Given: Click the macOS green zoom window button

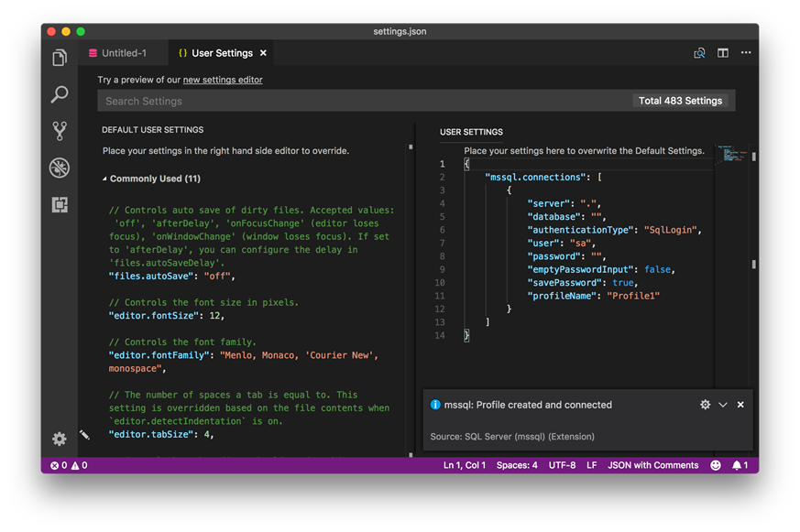Looking at the screenshot, I should point(81,32).
